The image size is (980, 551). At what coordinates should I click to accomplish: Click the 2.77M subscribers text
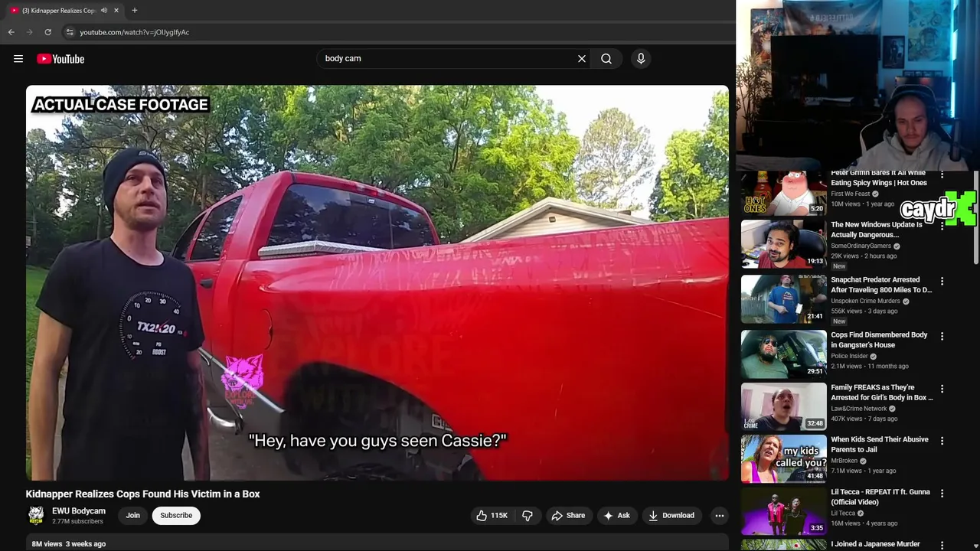(77, 522)
